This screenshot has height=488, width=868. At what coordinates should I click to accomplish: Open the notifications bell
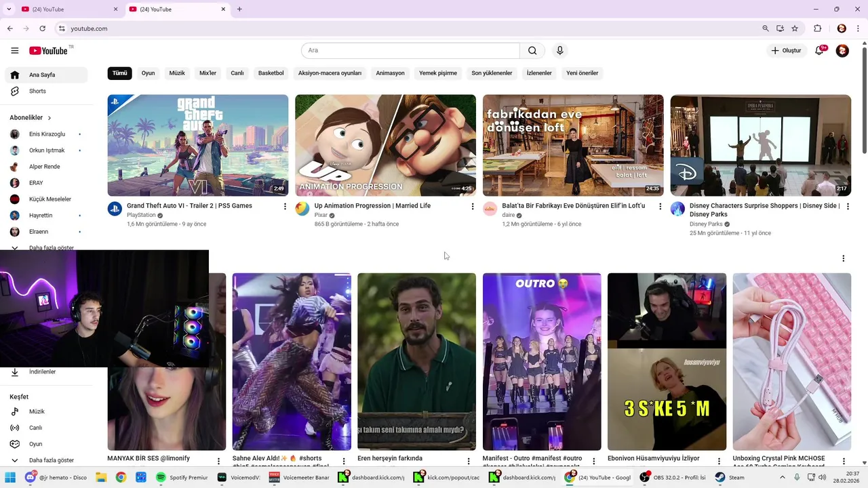click(x=819, y=51)
